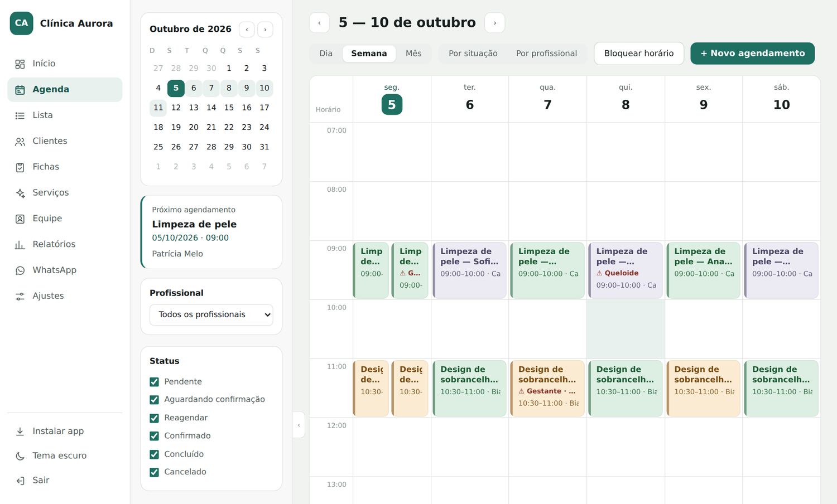Open Ajustes sliders icon

20,297
